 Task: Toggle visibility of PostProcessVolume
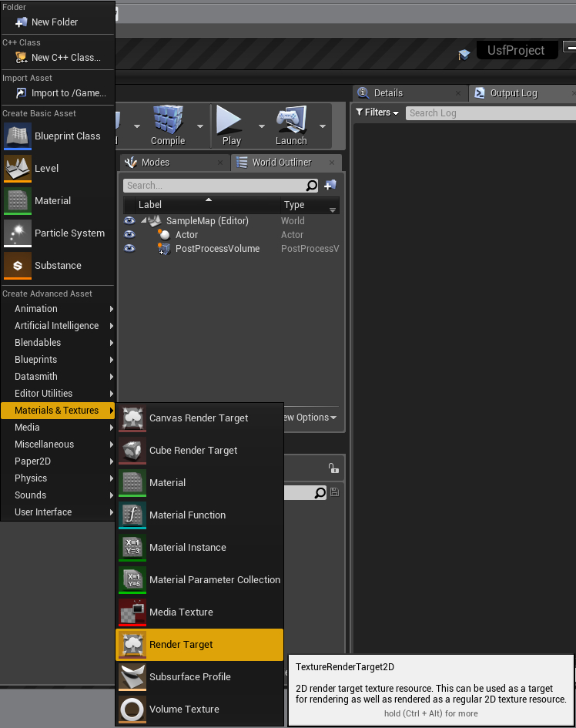(129, 248)
